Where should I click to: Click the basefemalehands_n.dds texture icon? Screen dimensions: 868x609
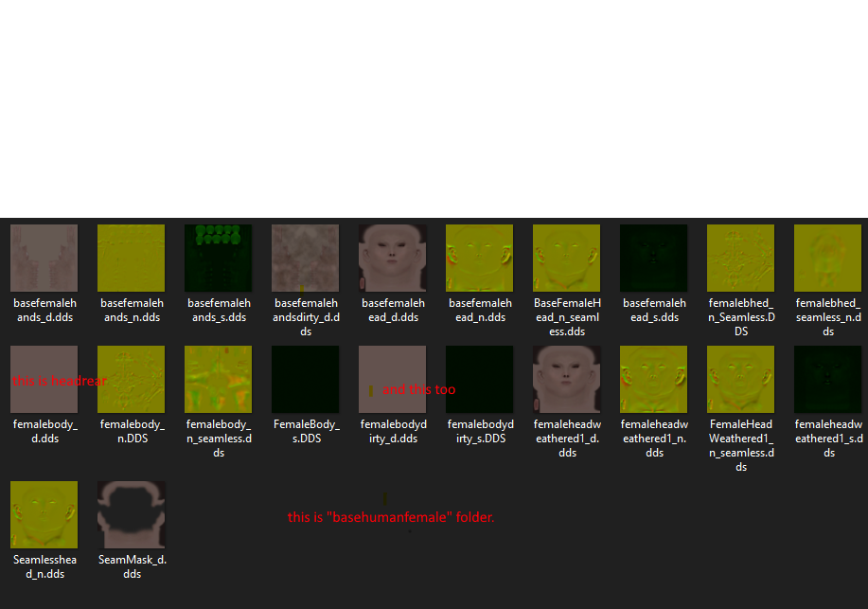pos(132,259)
